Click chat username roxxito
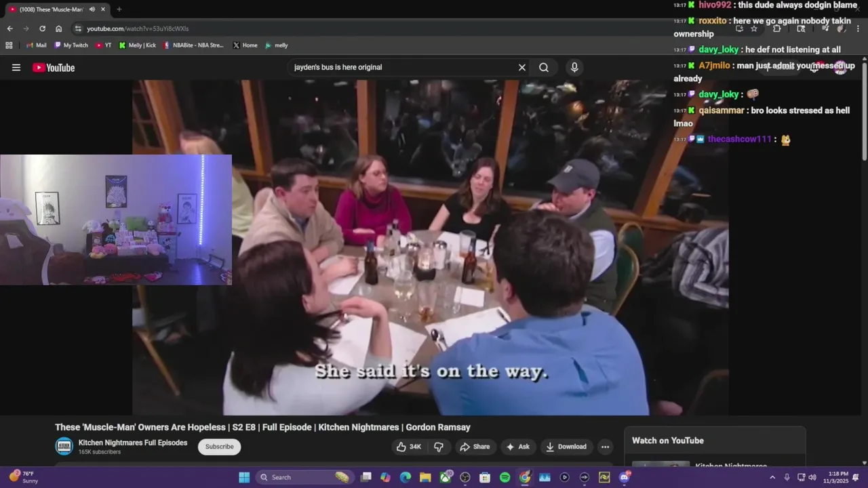The image size is (868, 488). click(712, 21)
